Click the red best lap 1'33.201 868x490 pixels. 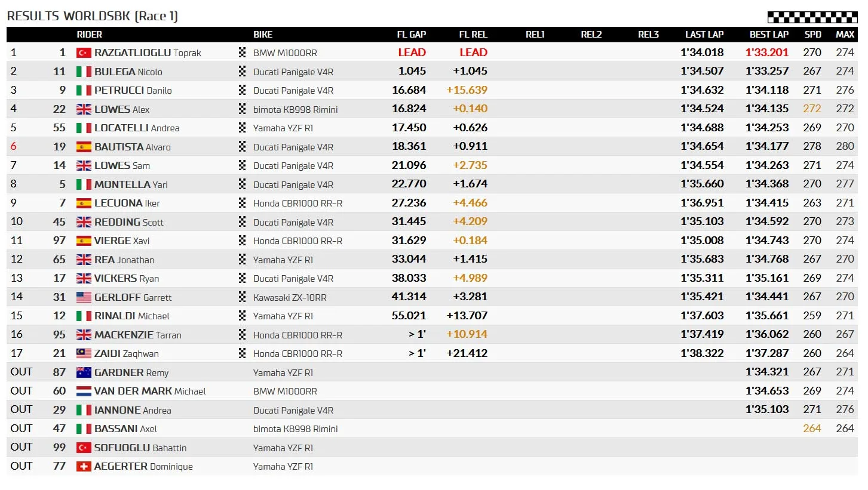tap(767, 53)
